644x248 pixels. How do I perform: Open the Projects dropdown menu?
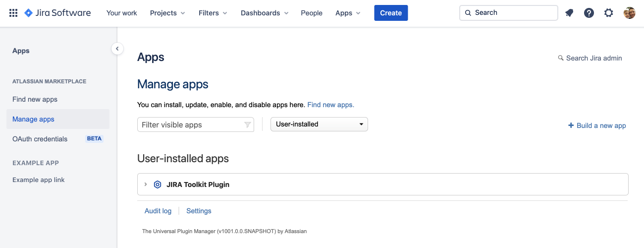click(167, 13)
